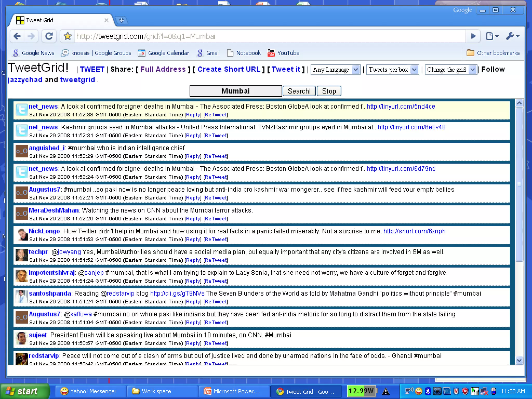Expand the Any Language dropdown
Viewport: 532px width, 399px height.
pos(335,70)
